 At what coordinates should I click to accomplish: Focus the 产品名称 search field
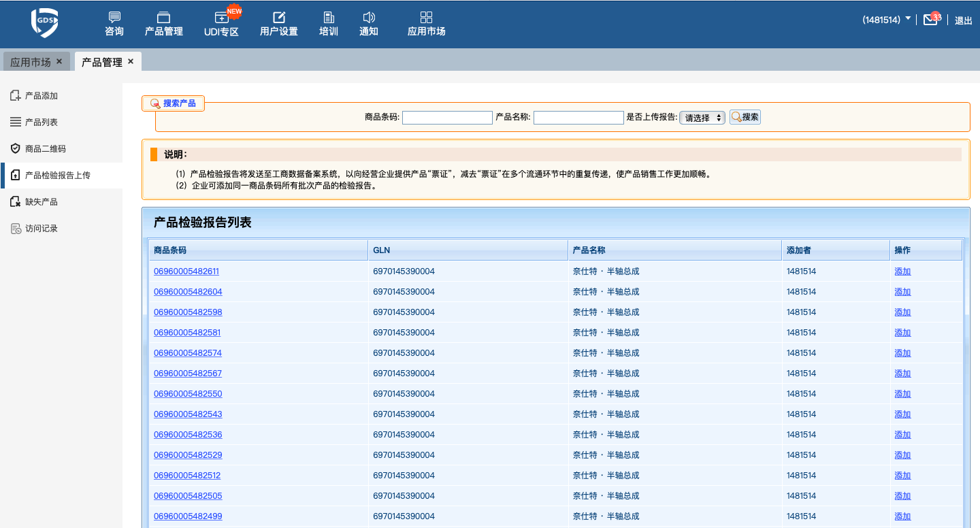tap(578, 118)
